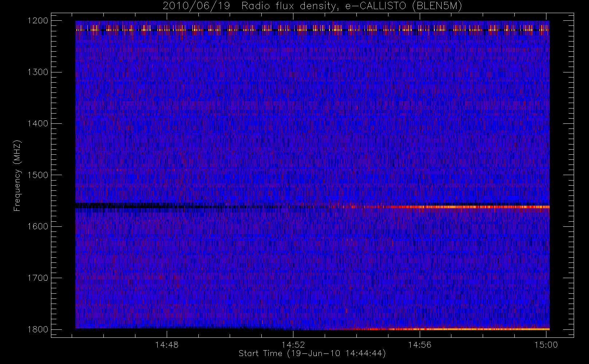Click the 1300 frequency tick label
This screenshot has width=589, height=364.
[38, 72]
